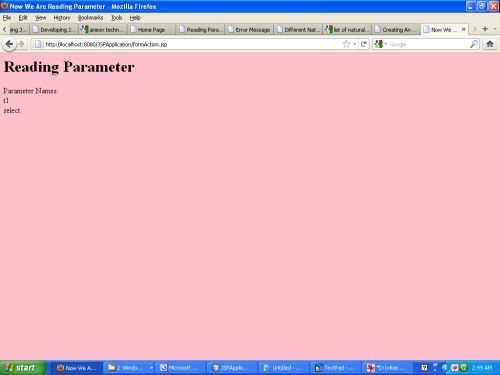Click the first system tray icon

coord(424,368)
